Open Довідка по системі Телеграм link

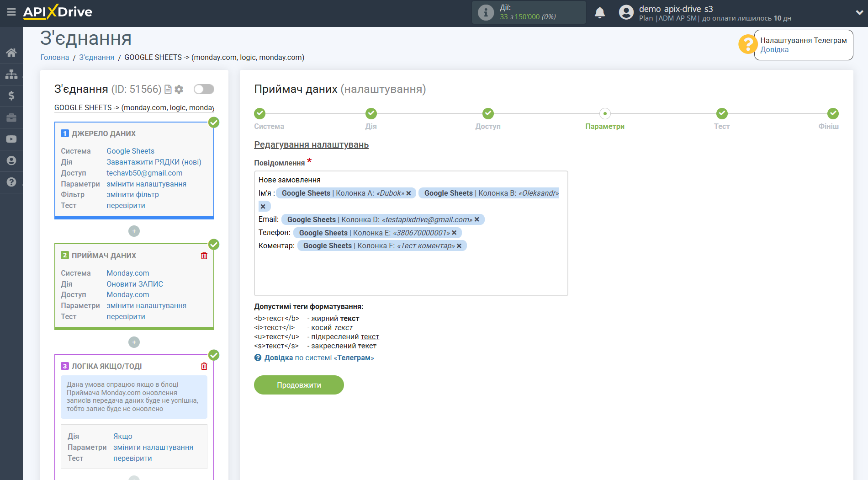pos(314,358)
